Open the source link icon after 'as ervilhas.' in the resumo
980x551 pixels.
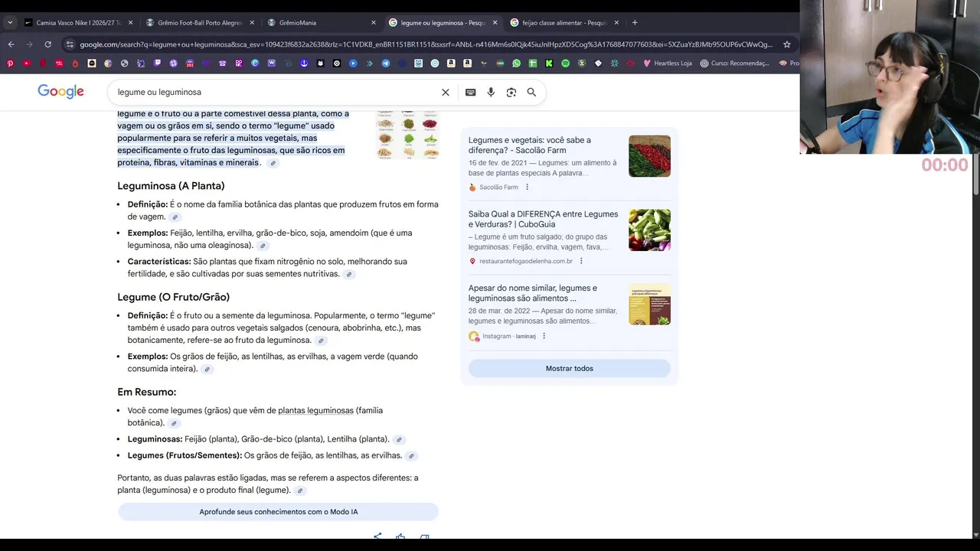point(411,456)
